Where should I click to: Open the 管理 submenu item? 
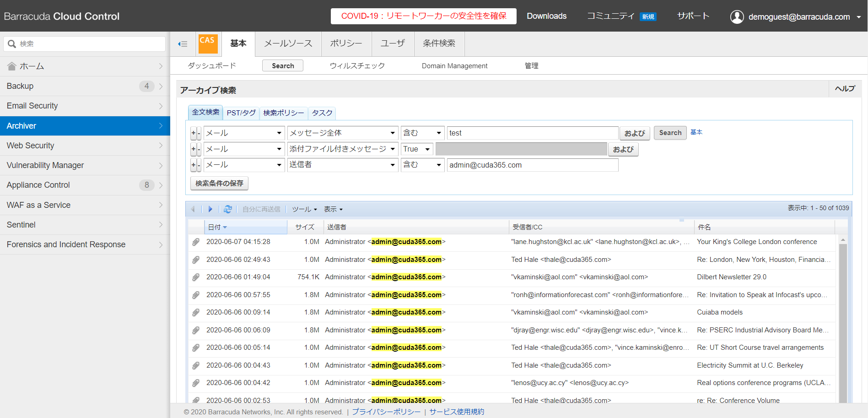coord(532,66)
